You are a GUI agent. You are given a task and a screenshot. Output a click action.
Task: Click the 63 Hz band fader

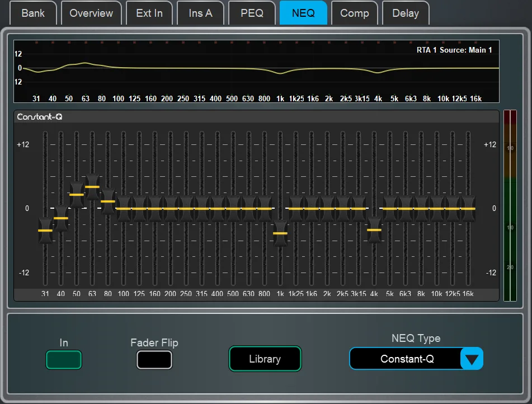[92, 187]
